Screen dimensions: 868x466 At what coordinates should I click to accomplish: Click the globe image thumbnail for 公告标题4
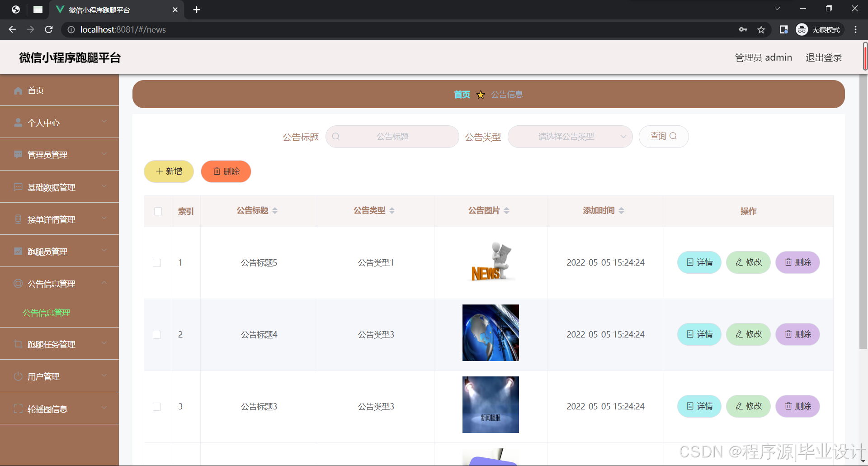[x=491, y=333]
